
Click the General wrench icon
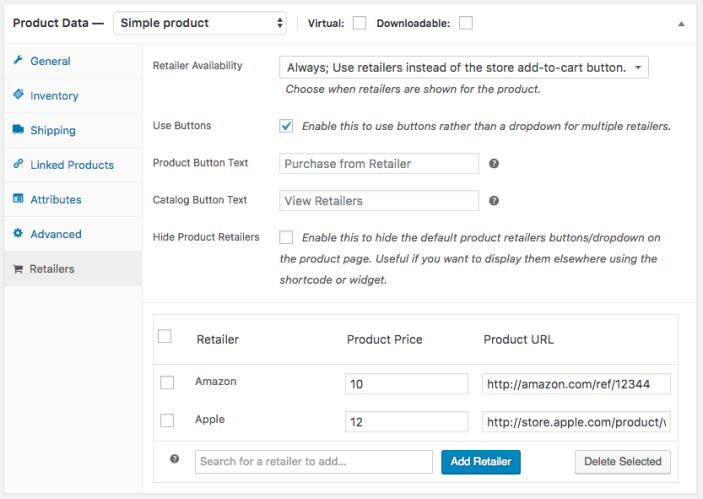click(18, 61)
